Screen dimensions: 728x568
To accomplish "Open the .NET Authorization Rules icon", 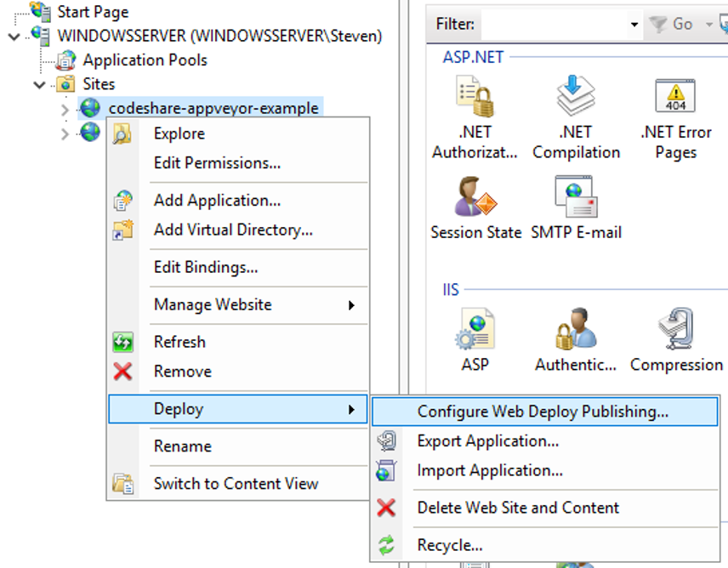I will pos(475,98).
